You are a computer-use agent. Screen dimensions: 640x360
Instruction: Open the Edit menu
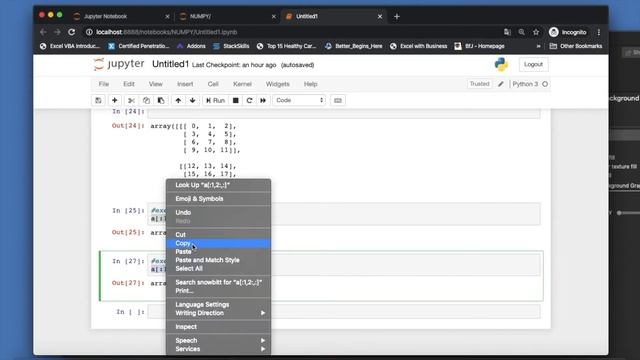tap(129, 84)
